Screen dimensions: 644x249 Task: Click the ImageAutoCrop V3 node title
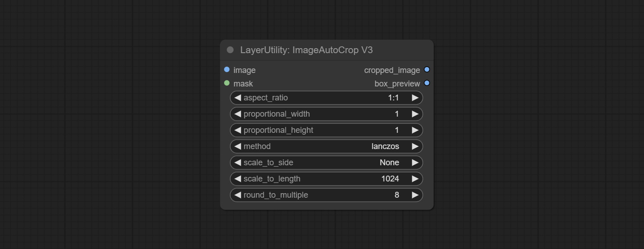point(306,50)
